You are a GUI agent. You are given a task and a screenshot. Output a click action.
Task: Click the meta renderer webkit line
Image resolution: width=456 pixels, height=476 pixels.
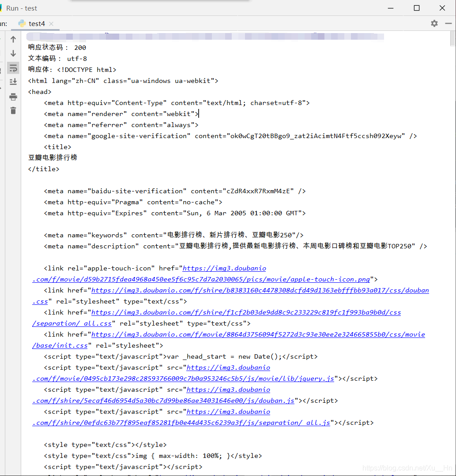[121, 114]
